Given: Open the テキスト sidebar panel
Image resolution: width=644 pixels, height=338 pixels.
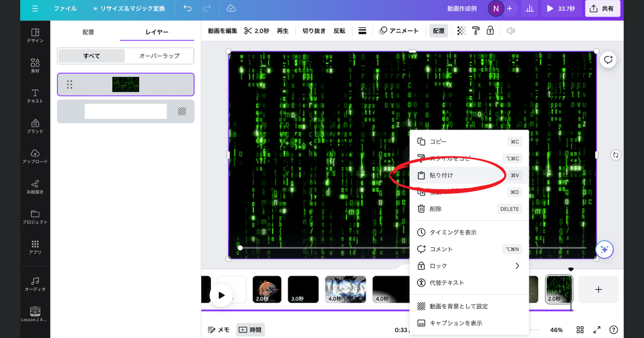Looking at the screenshot, I should tap(35, 96).
